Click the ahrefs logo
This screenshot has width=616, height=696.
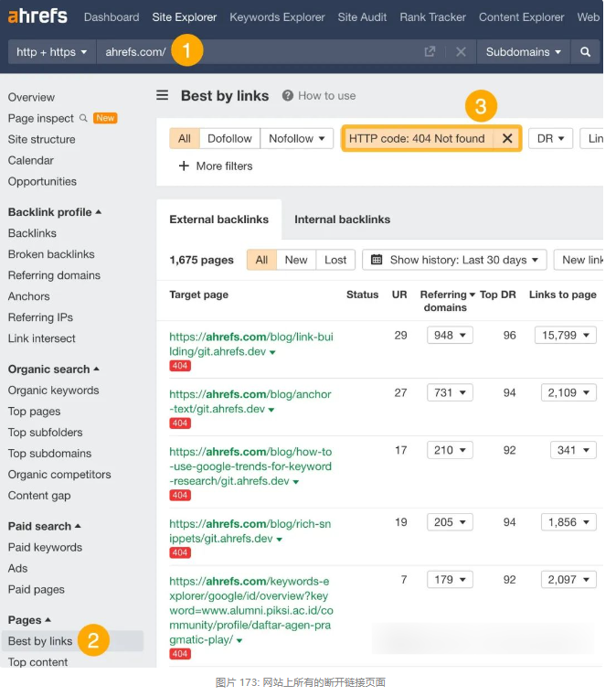[37, 16]
